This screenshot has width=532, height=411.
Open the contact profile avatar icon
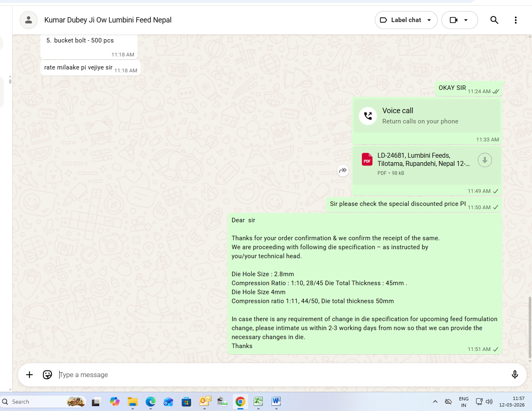(29, 20)
